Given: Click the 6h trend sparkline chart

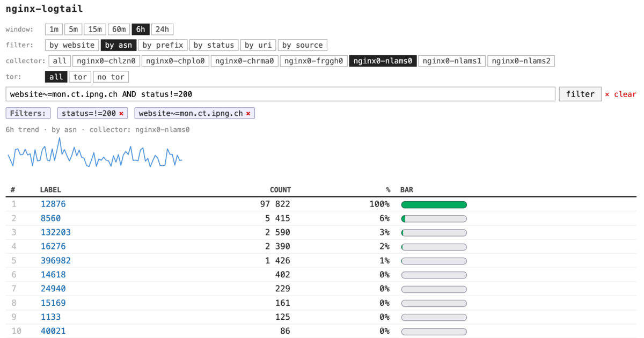Looking at the screenshot, I should 95,152.
